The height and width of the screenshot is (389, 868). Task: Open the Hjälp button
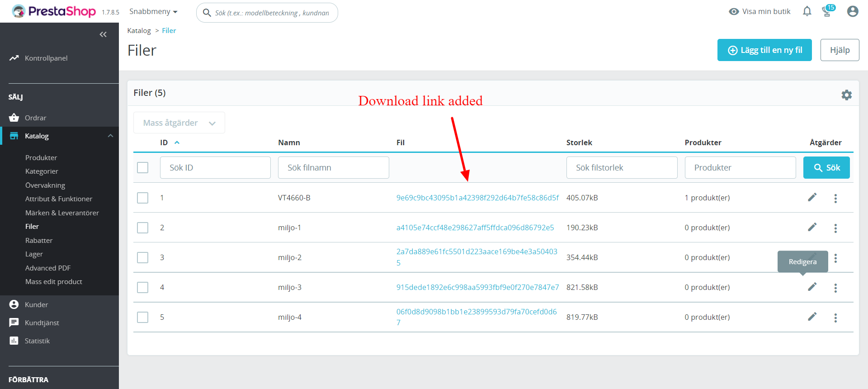click(840, 50)
